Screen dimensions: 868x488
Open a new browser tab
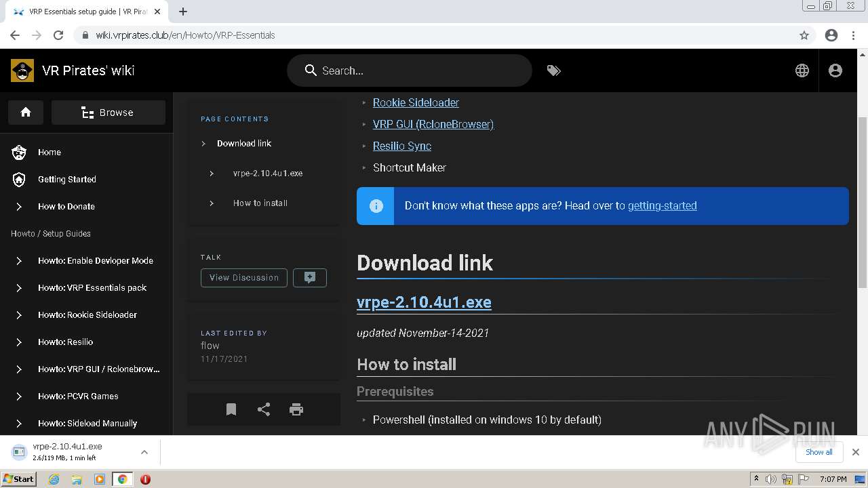(x=182, y=12)
